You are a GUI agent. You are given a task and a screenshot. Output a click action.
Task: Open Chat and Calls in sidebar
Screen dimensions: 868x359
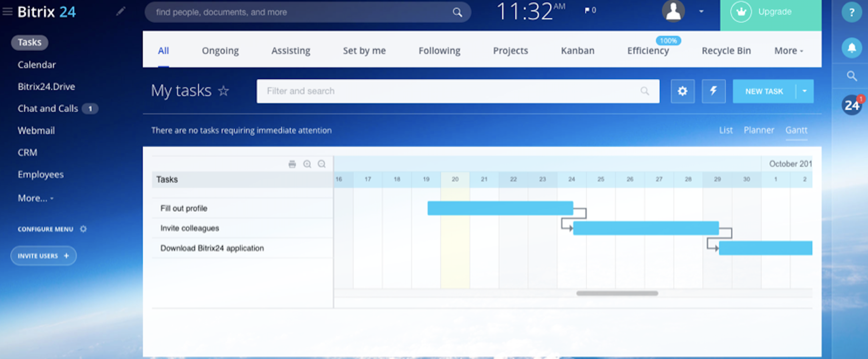[48, 109]
